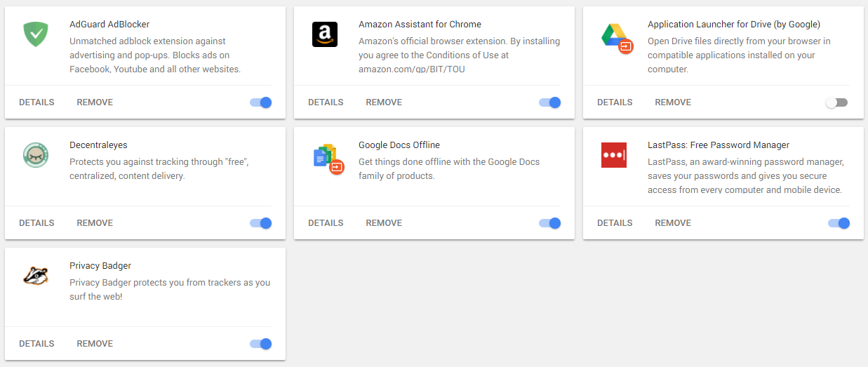Open Details for Decentraleyes
This screenshot has width=868, height=367.
[36, 223]
